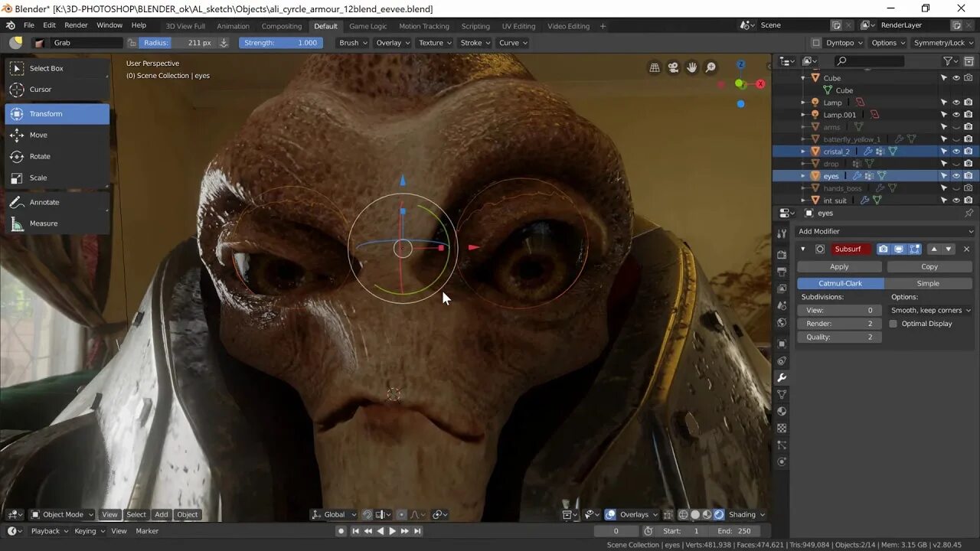The image size is (980, 551).
Task: Select the Scale tool
Action: coord(57,178)
